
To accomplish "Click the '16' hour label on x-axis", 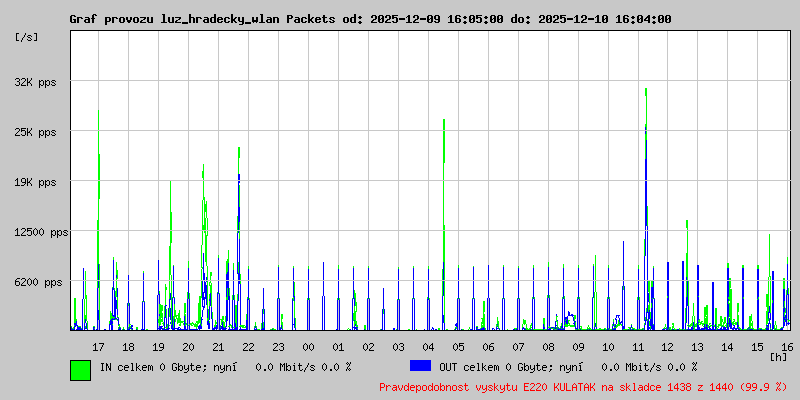I will click(x=787, y=347).
